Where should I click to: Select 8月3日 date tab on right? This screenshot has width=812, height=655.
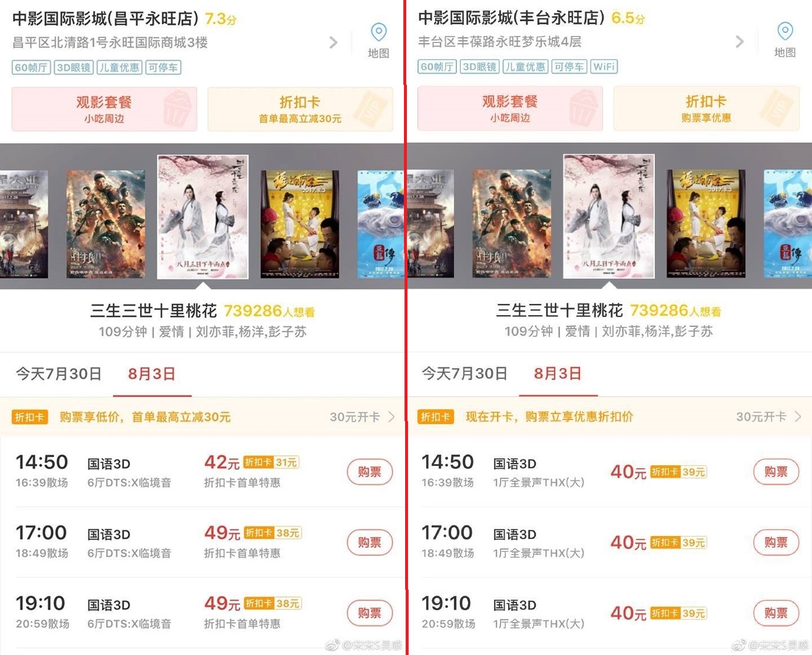pyautogui.click(x=558, y=373)
